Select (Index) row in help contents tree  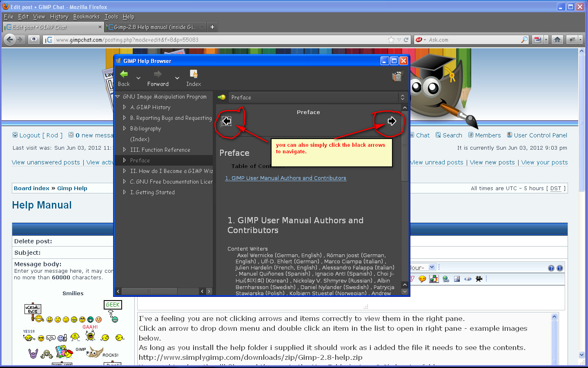click(x=163, y=139)
